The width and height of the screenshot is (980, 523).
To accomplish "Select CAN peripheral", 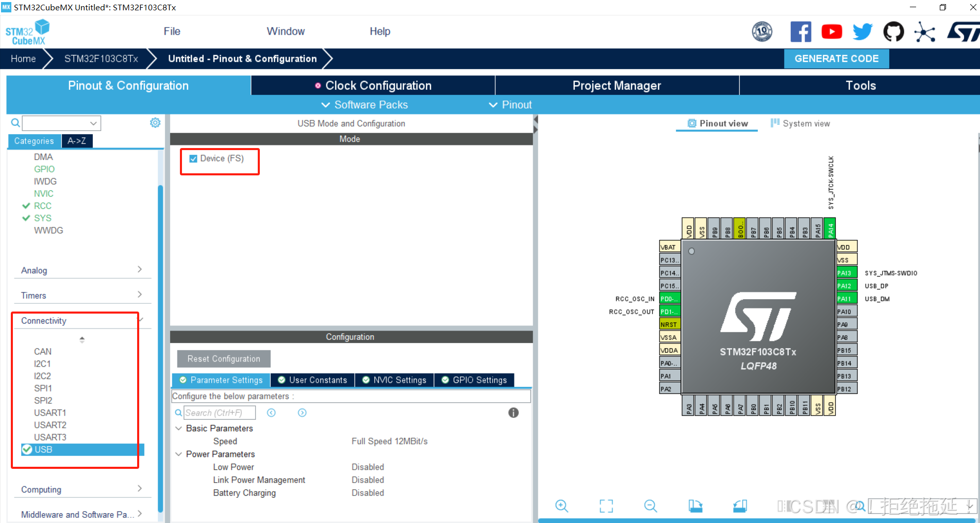I will (x=43, y=352).
